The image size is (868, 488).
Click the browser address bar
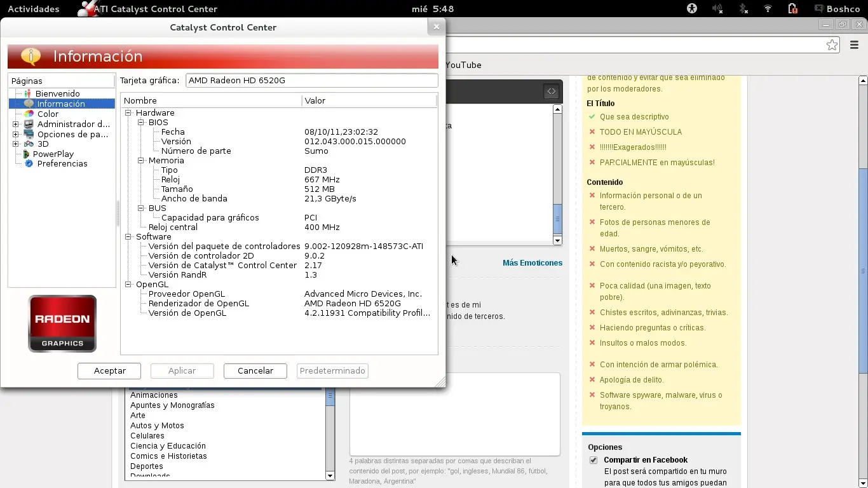(635, 44)
